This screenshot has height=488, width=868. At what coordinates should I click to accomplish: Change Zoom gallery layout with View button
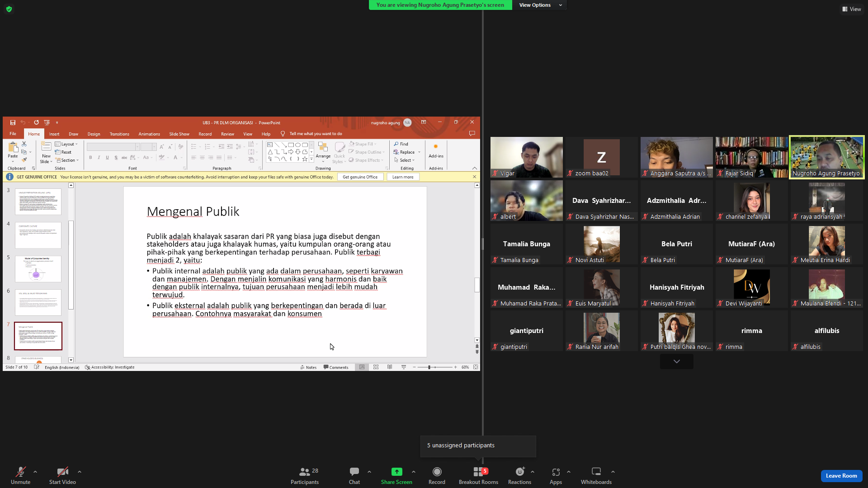click(852, 9)
